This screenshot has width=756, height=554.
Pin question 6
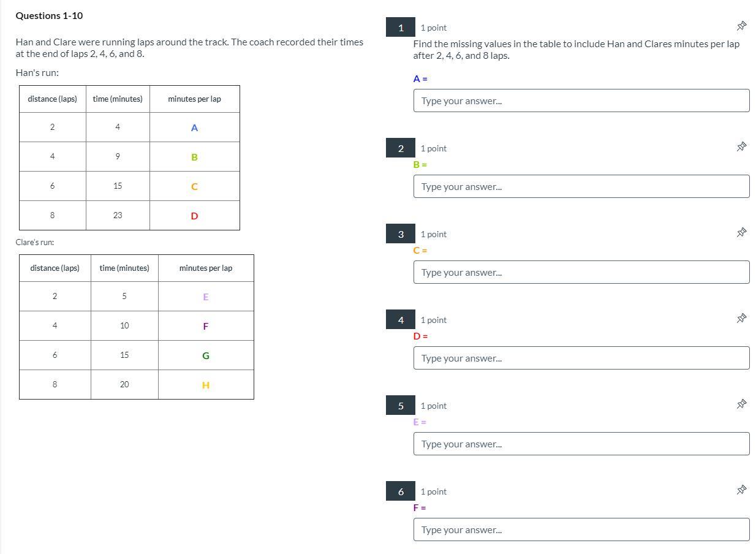click(741, 490)
